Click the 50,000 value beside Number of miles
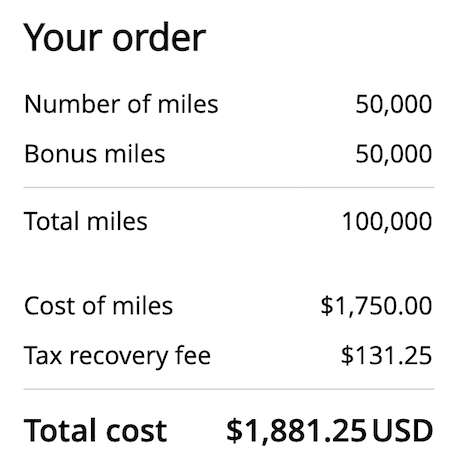Screen dimensions: 450x463 tap(394, 105)
